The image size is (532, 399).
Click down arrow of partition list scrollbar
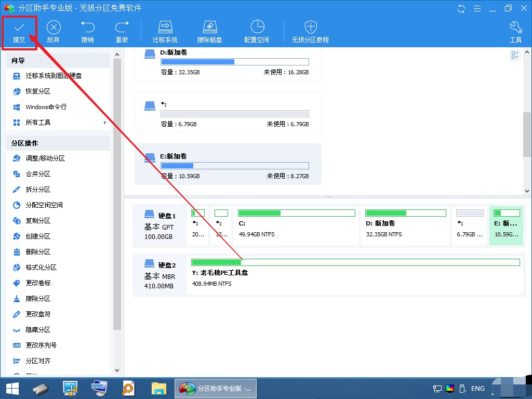click(527, 191)
